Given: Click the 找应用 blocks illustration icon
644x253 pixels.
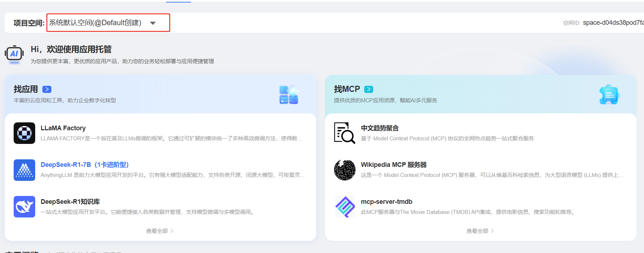Looking at the screenshot, I should click(289, 95).
